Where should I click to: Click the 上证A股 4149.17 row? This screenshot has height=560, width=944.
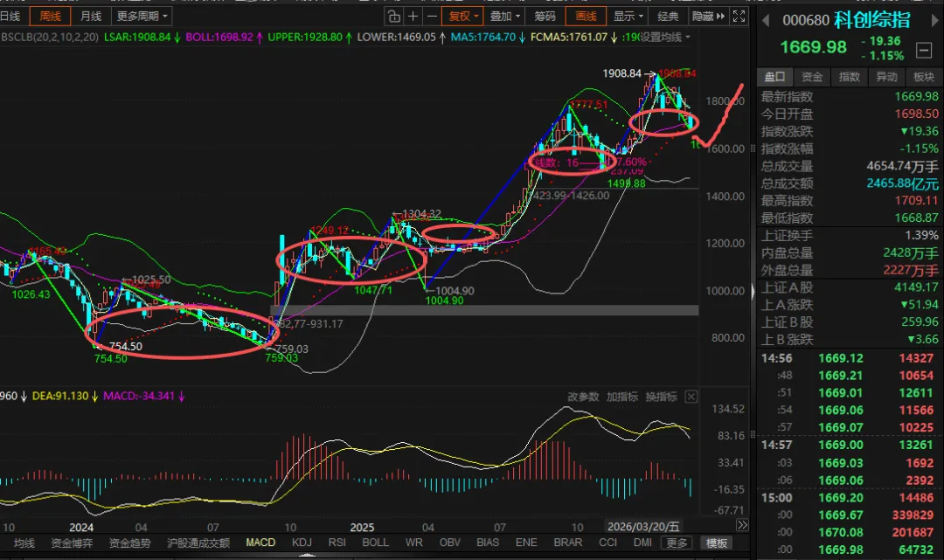pyautogui.click(x=850, y=287)
